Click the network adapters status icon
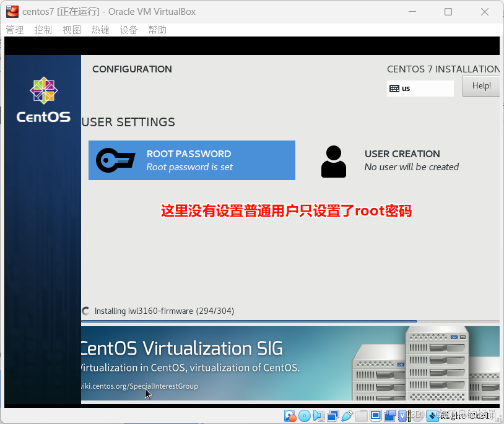This screenshot has height=424, width=504. (x=333, y=416)
